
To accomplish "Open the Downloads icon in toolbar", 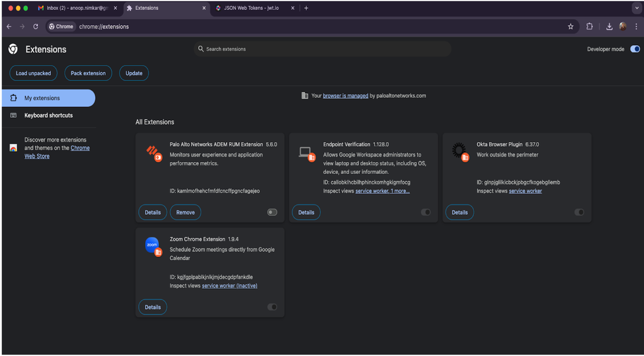I will point(609,27).
